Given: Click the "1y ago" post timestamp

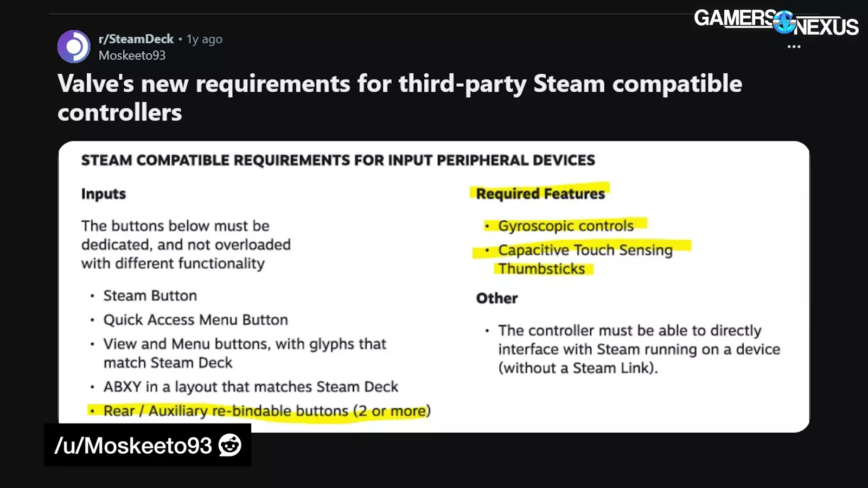Looking at the screenshot, I should [205, 39].
